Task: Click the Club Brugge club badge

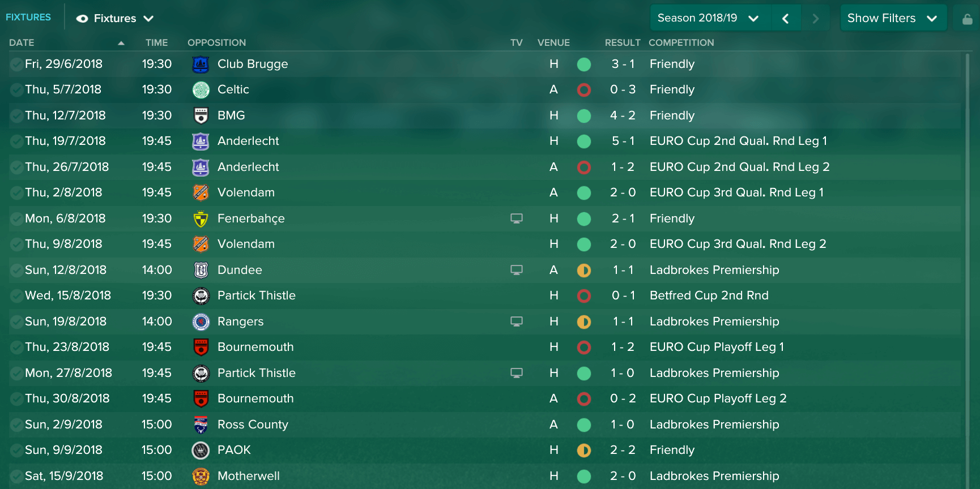Action: pos(201,65)
